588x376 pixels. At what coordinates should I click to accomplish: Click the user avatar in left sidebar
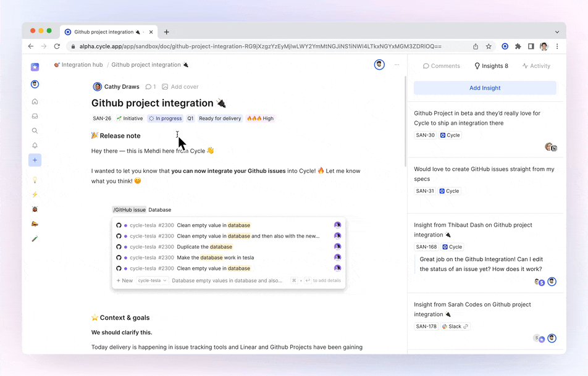(35, 84)
